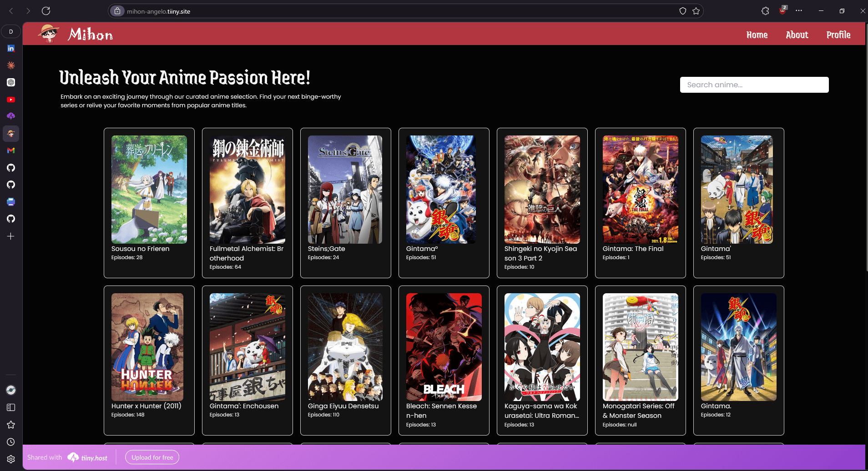The width and height of the screenshot is (868, 471).
Task: Click the tracking protection shield icon
Action: (682, 11)
